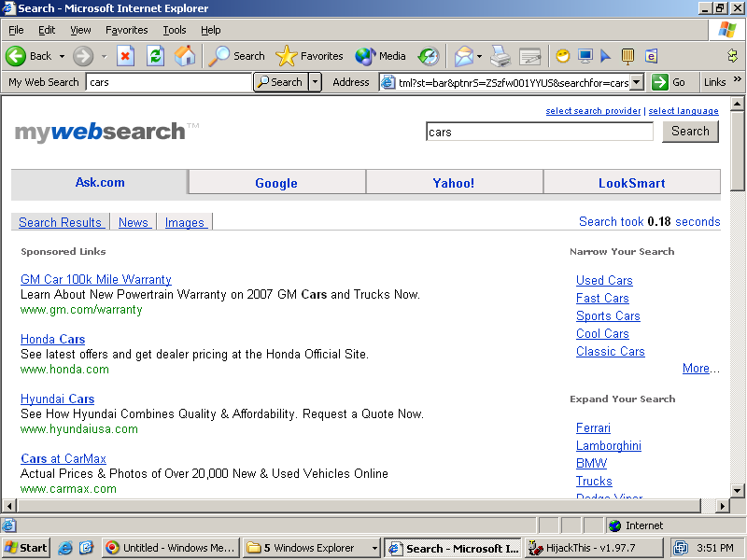747x560 pixels.
Task: Switch to the Yahoo! tab
Action: click(454, 183)
